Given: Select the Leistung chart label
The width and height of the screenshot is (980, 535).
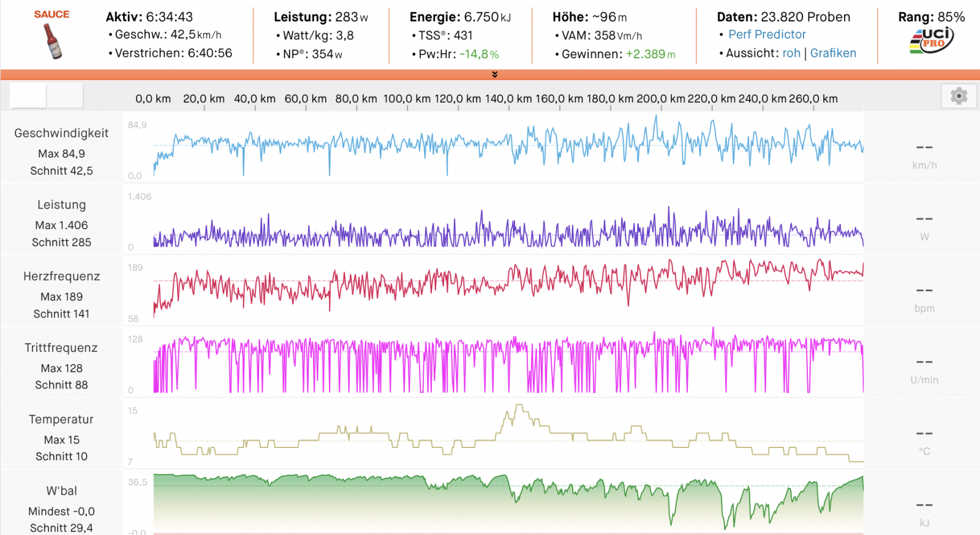Looking at the screenshot, I should [61, 205].
